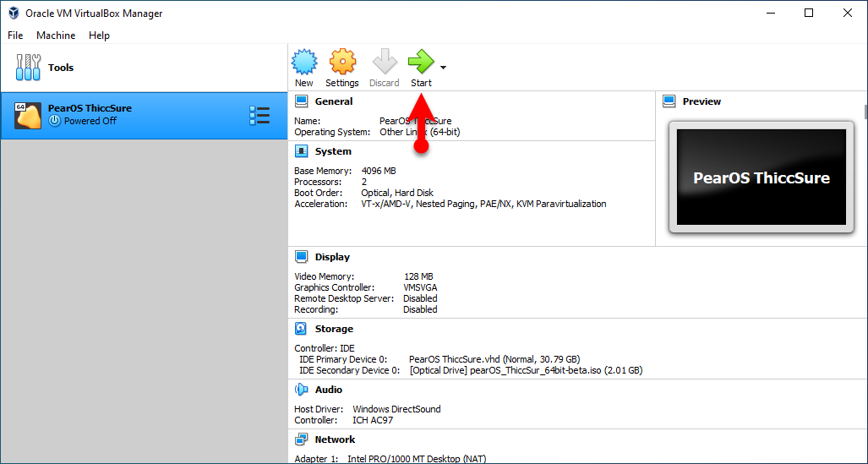Open the Help menu
Viewport: 868px width, 464px height.
(x=99, y=35)
